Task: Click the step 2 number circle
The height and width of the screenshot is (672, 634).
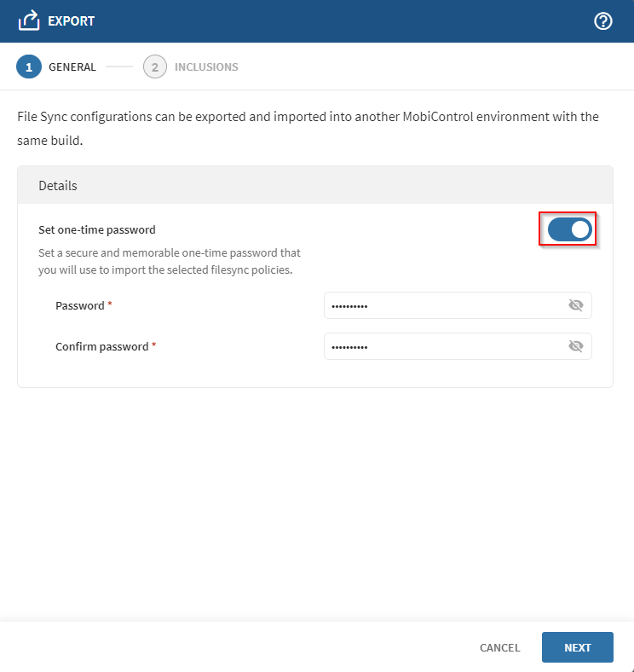Action: tap(155, 67)
